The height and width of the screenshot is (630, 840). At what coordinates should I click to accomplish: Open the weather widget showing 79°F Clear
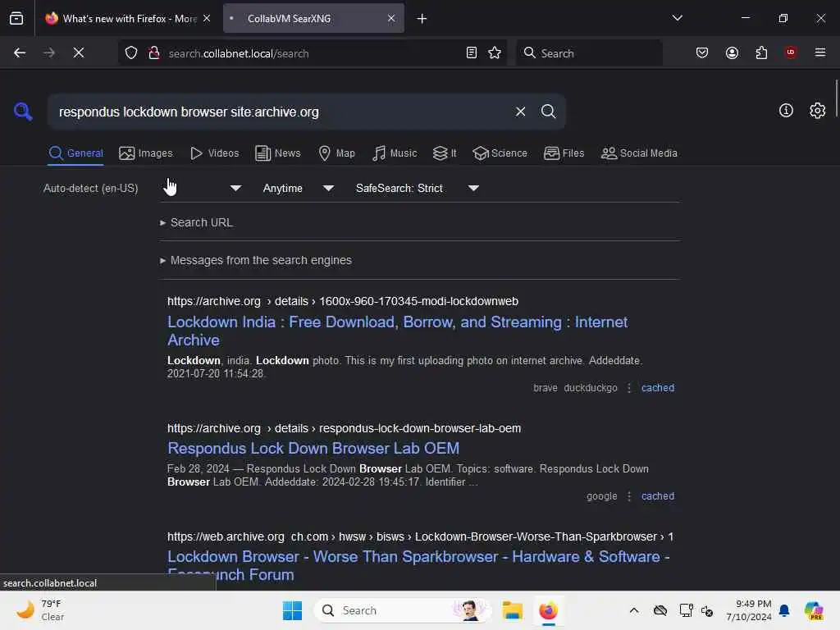(x=39, y=610)
